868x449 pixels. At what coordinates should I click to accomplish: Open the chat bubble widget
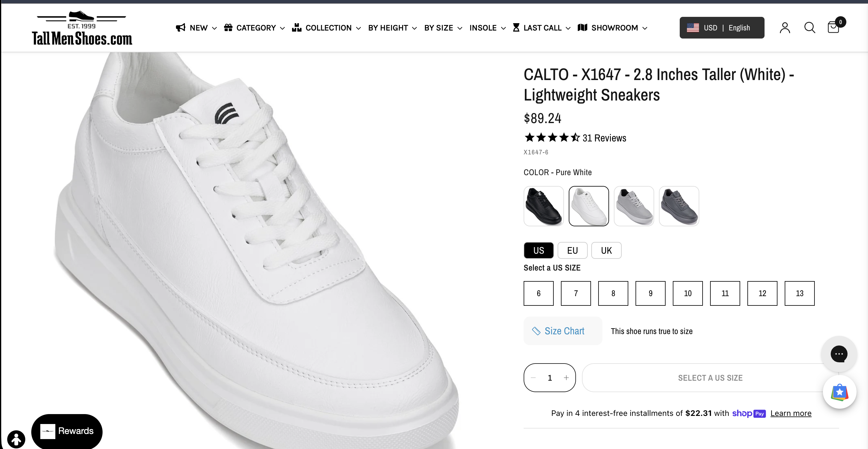[839, 354]
